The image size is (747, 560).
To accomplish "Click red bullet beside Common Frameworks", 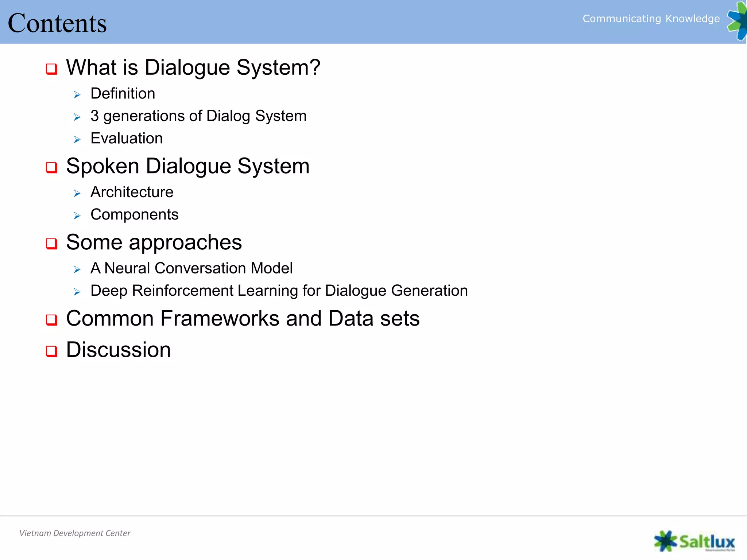I will [51, 320].
